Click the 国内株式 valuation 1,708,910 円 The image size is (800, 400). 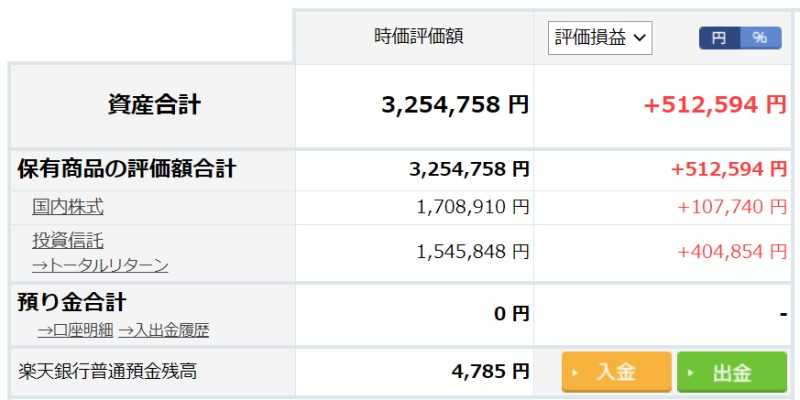pos(473,207)
